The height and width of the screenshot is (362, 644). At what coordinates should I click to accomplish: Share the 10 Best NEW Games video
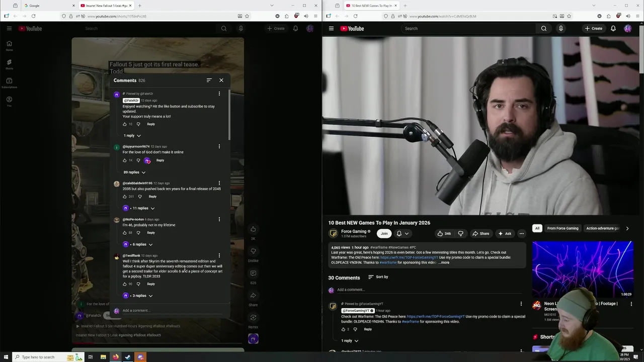[x=480, y=233]
